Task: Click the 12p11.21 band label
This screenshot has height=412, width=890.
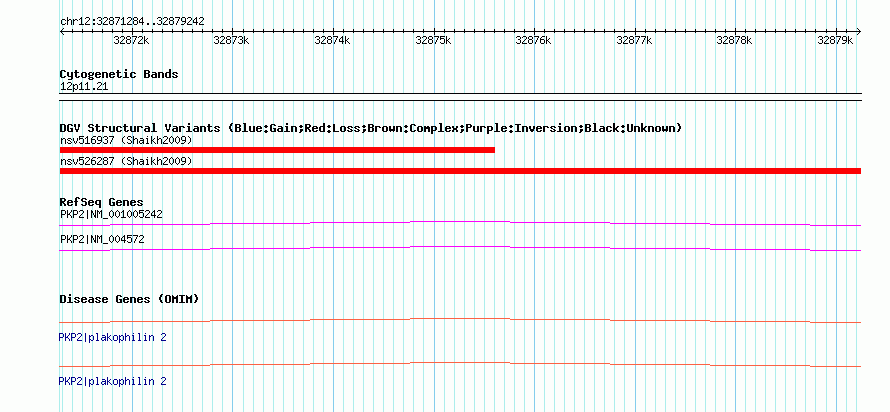Action: [x=83, y=87]
